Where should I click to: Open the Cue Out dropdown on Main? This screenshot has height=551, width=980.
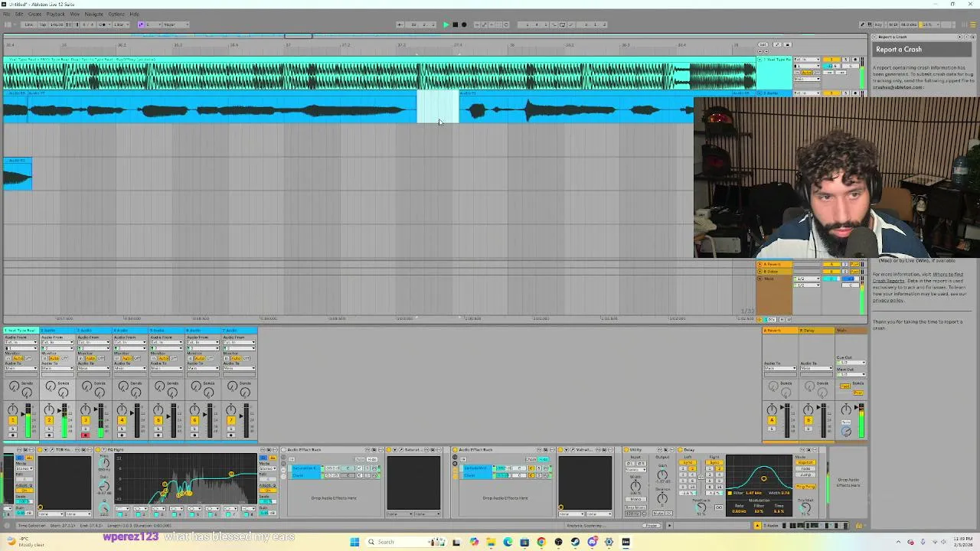pos(851,363)
